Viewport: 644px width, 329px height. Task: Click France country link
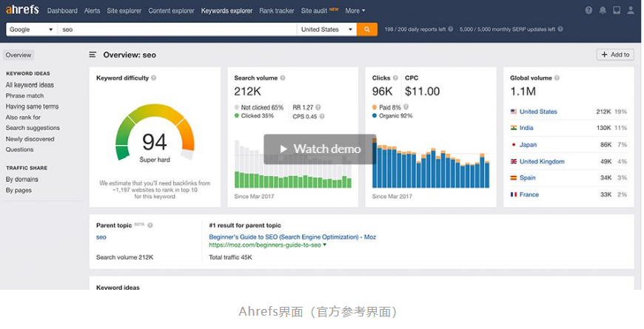(529, 195)
